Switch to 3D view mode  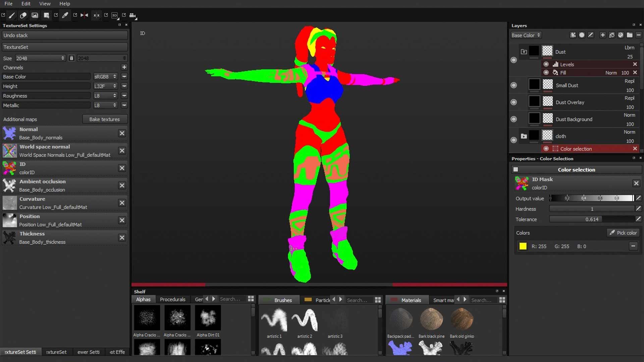[x=115, y=15]
